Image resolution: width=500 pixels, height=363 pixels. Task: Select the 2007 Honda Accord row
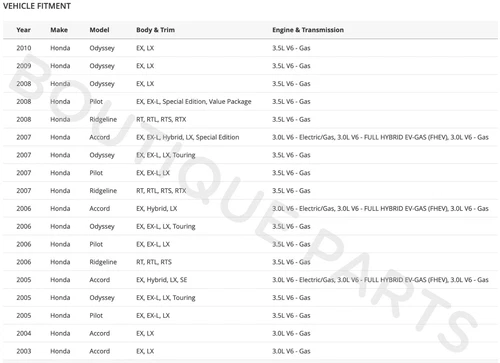coord(250,137)
